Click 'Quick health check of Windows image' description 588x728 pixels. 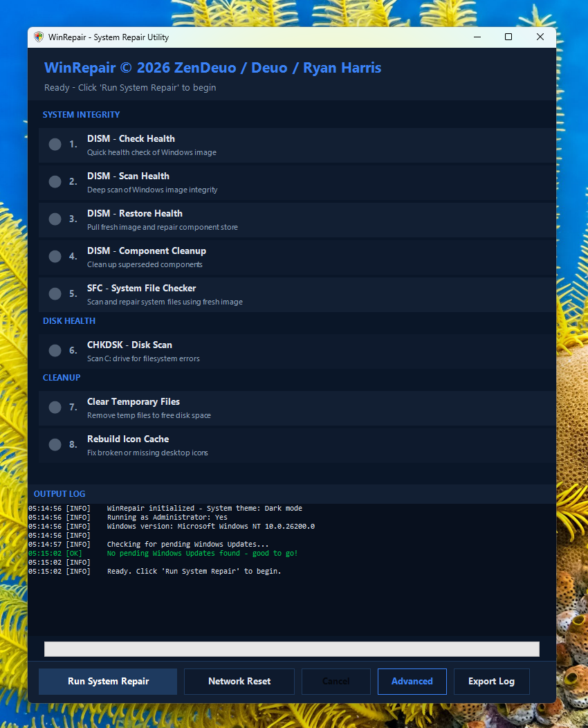pos(151,152)
